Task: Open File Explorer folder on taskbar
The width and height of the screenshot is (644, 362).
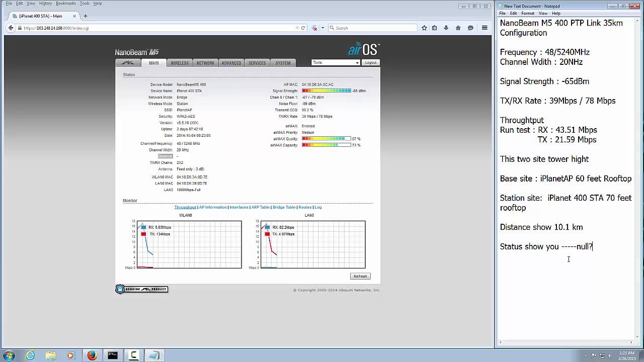Action: (x=51, y=355)
